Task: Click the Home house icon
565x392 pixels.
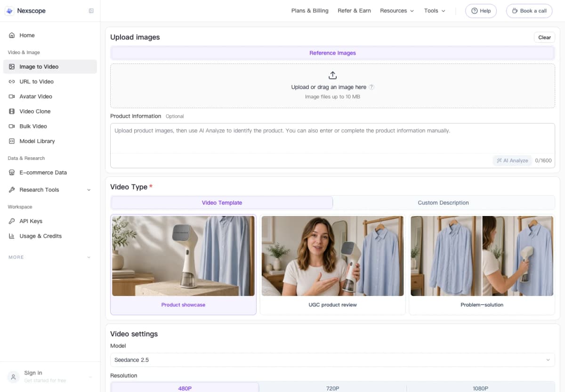Action: (x=12, y=35)
